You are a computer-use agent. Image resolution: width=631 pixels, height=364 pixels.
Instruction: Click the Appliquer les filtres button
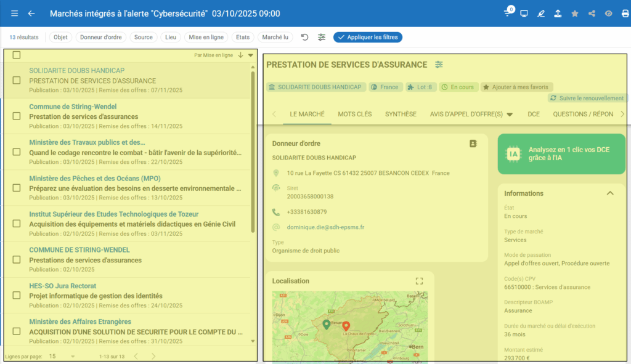[368, 37]
